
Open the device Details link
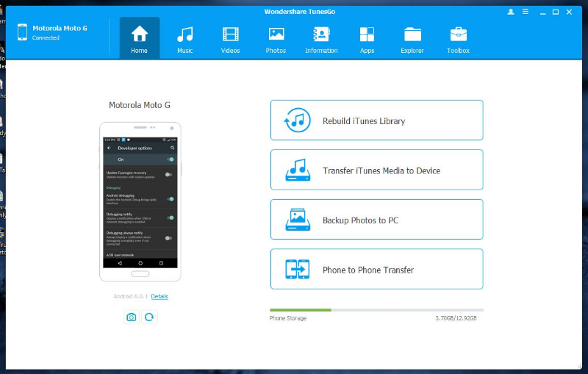tap(159, 297)
